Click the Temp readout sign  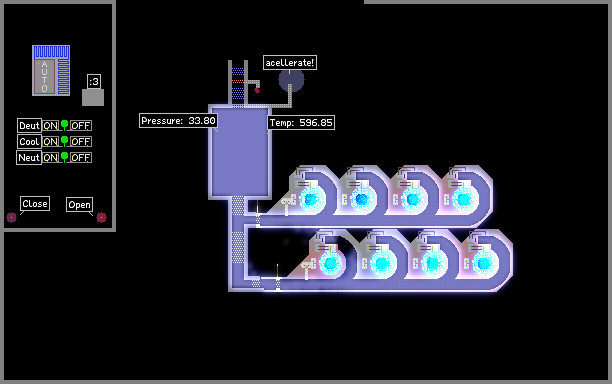coord(301,123)
